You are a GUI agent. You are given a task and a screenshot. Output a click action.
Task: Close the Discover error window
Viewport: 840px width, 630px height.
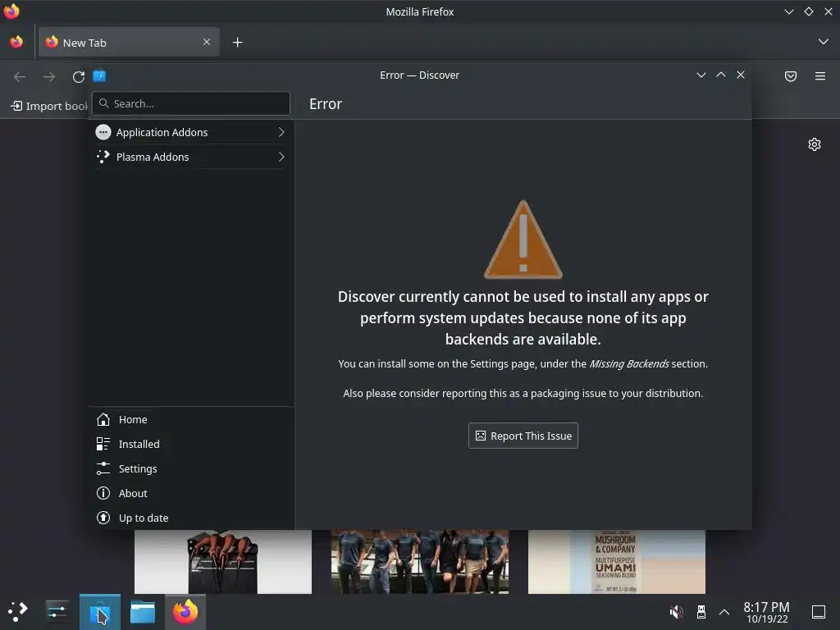point(741,75)
